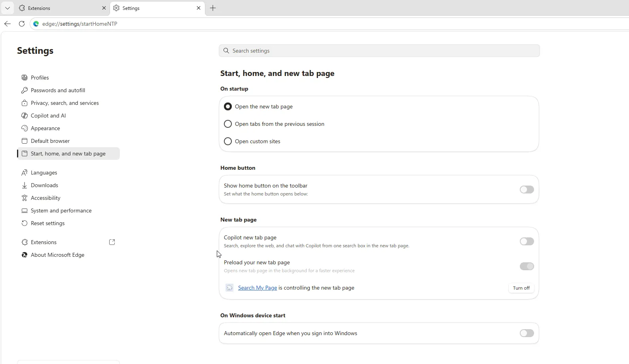Click the Languages icon in sidebar
This screenshot has height=364, width=629.
pos(25,173)
